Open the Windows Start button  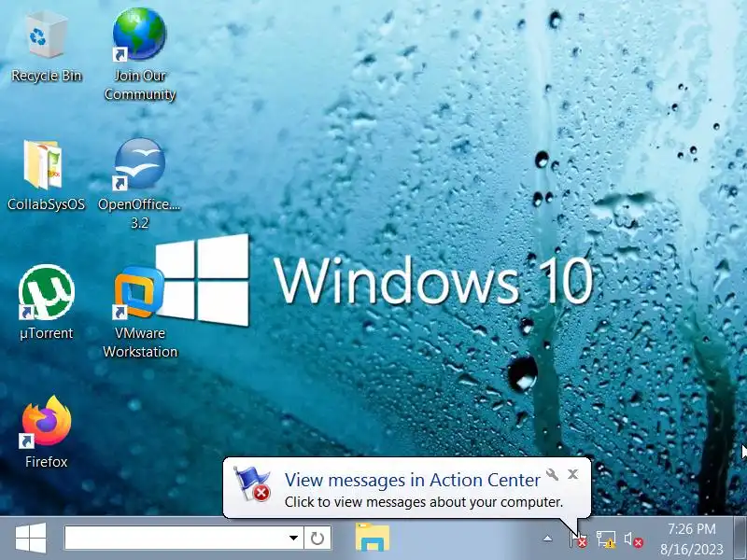tap(31, 539)
